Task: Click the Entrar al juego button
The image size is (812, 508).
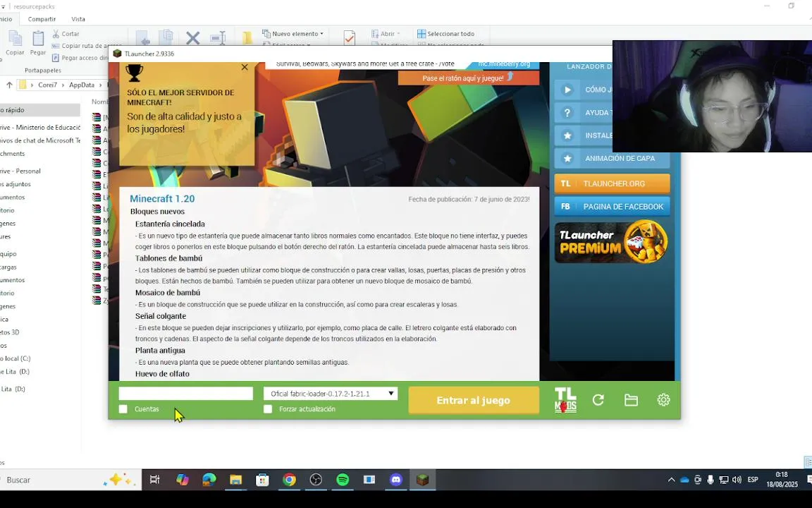Action: [474, 400]
